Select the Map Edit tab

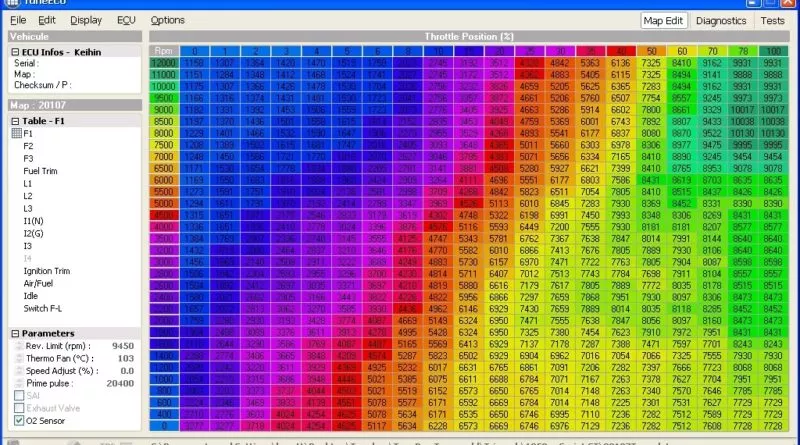pos(664,20)
